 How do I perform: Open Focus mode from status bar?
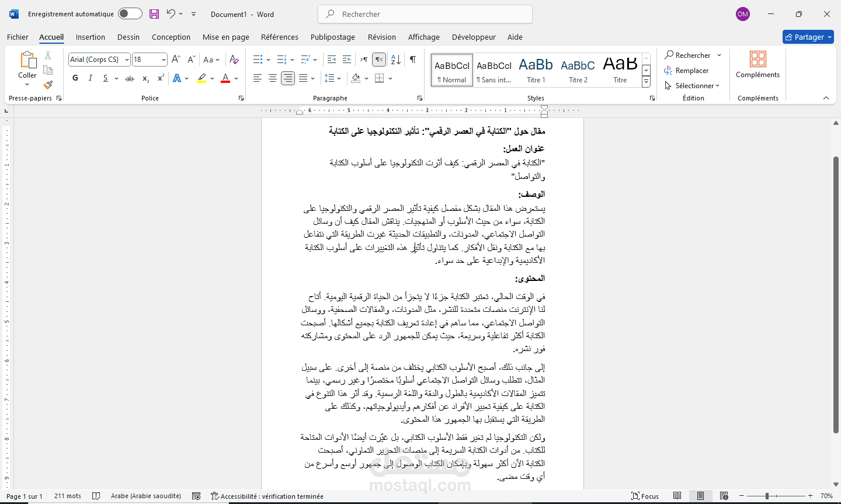[x=645, y=496]
